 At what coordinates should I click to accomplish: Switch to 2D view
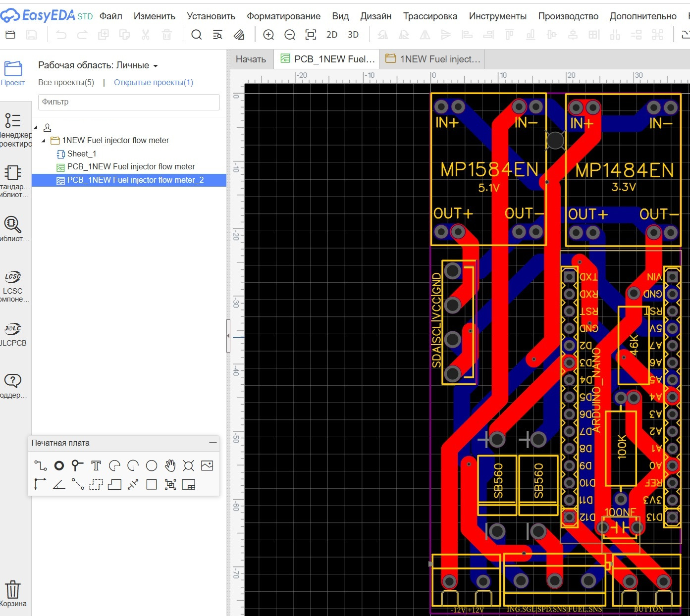coord(332,35)
